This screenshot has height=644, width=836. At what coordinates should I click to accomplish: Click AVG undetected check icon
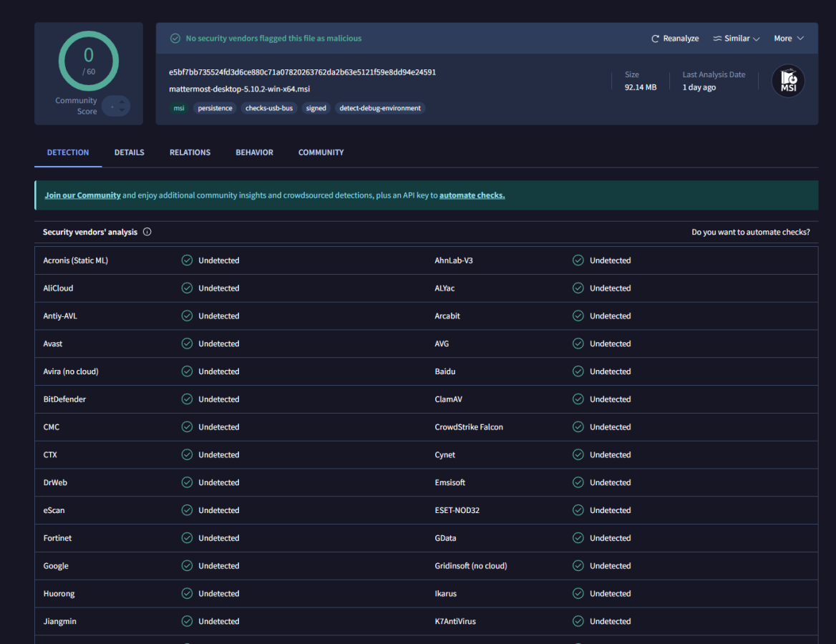pos(578,343)
